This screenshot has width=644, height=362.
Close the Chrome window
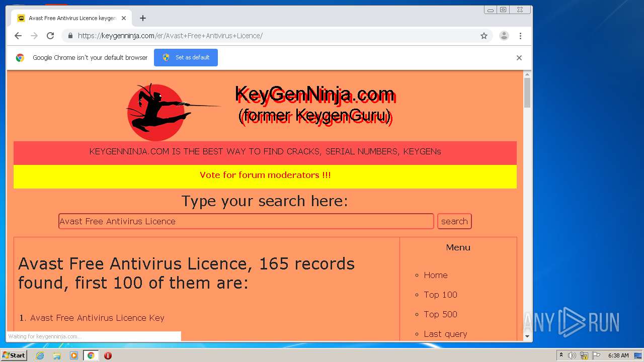pyautogui.click(x=520, y=10)
